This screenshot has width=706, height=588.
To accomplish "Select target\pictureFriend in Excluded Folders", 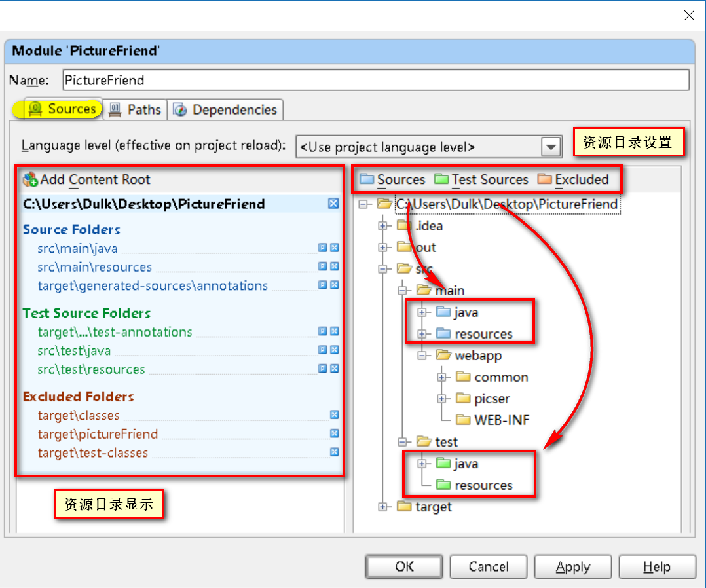I will point(98,434).
